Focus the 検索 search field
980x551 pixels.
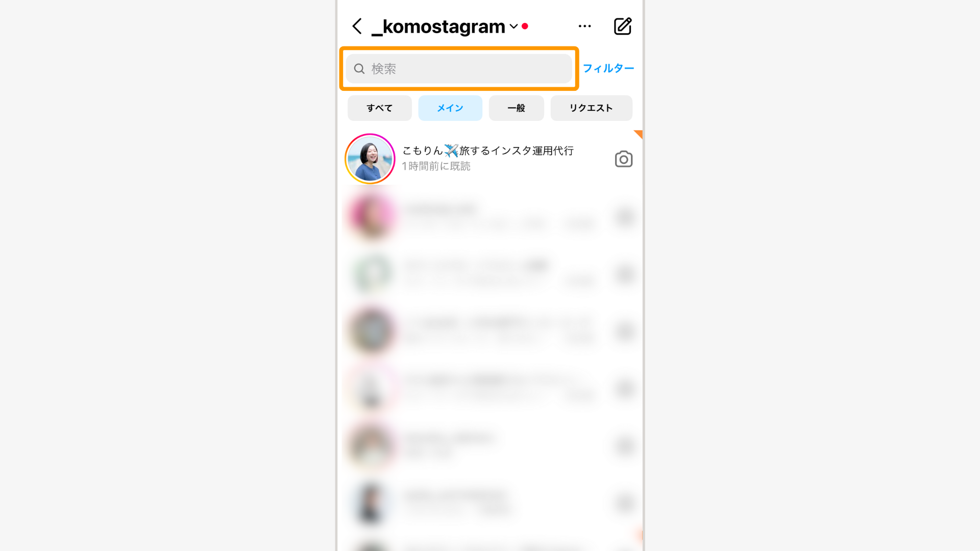459,69
